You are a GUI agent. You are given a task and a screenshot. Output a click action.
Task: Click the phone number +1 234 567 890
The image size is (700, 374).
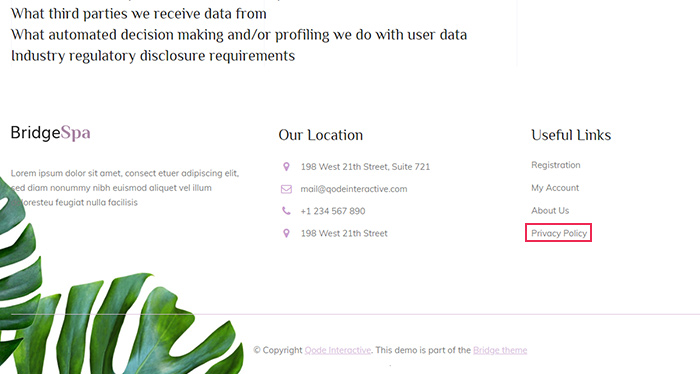[x=333, y=211]
